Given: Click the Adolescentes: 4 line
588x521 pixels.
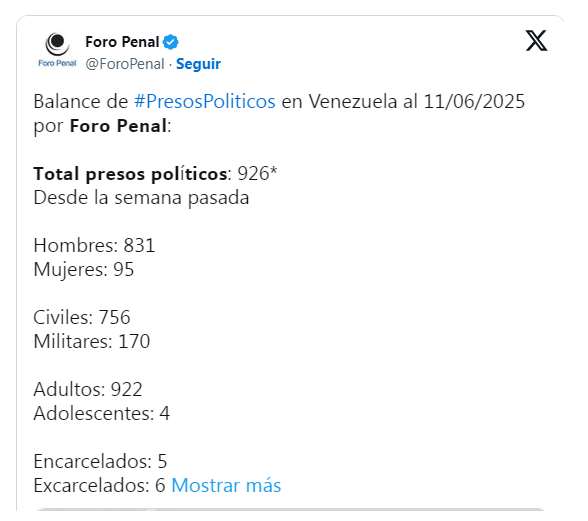Looking at the screenshot, I should point(102,413).
